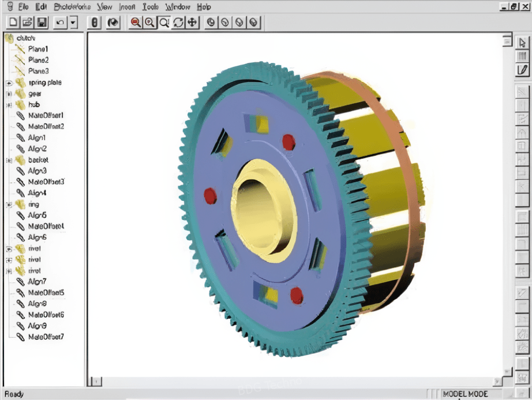Open the Edit menu
The image size is (532, 400).
41,6
